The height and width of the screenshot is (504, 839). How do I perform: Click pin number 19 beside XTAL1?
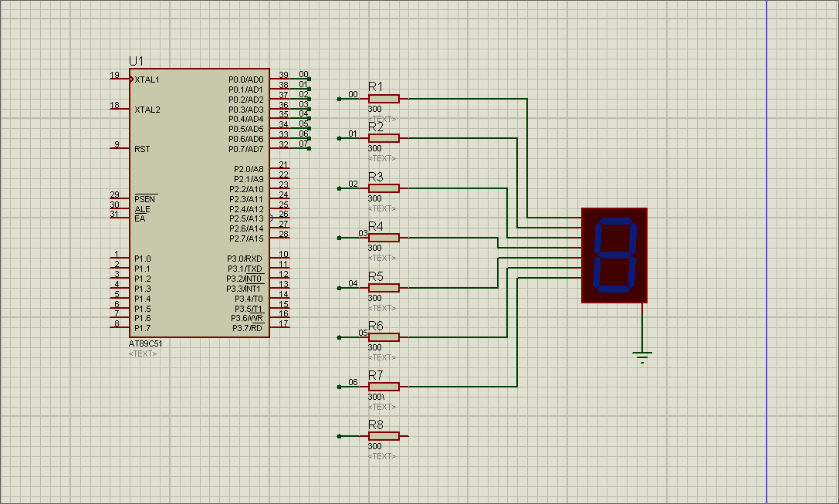(x=114, y=75)
